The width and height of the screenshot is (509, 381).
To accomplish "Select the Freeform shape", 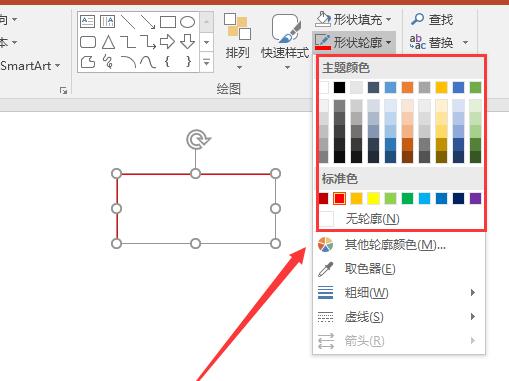I will [x=88, y=62].
